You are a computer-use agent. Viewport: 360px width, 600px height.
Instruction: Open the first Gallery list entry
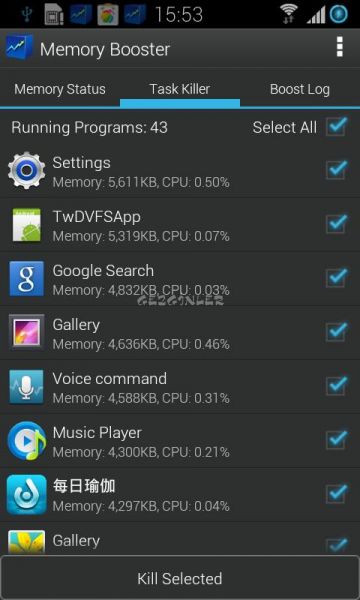point(180,333)
